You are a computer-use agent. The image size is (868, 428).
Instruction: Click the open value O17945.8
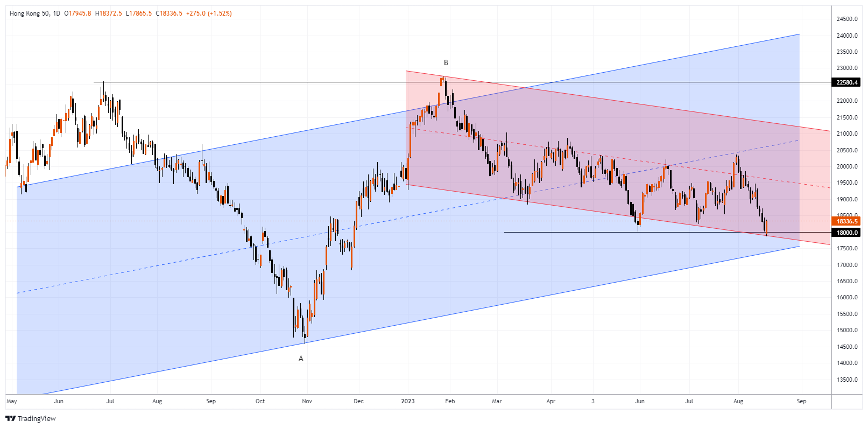(x=77, y=13)
